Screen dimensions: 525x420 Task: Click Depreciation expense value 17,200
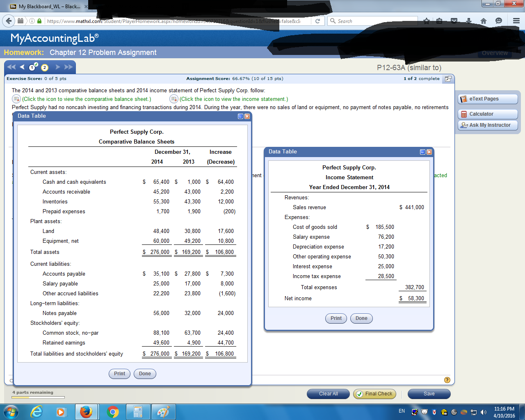click(386, 247)
